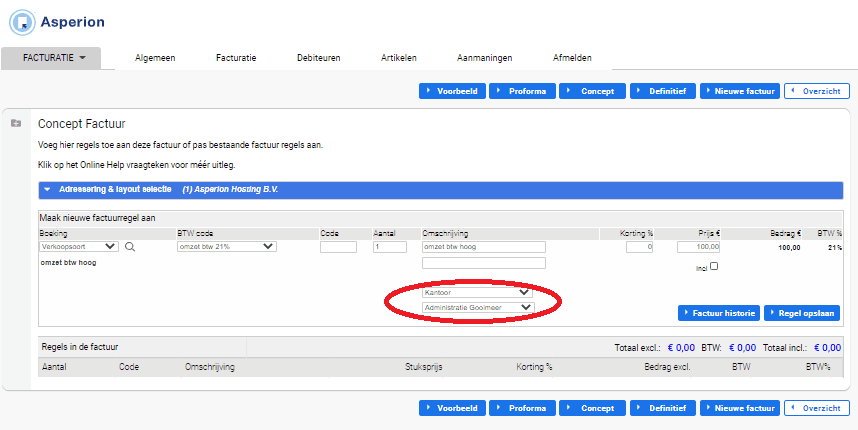Open the Facturatie menu item
The width and height of the screenshot is (858, 430).
coord(236,57)
